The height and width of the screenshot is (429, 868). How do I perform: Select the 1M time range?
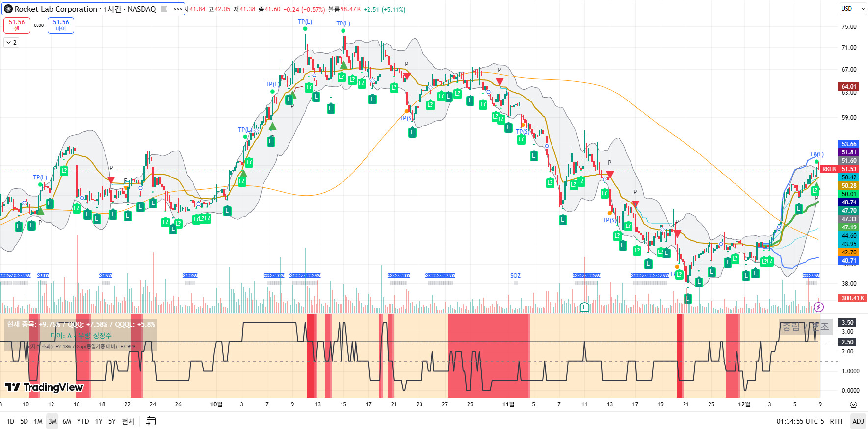38,421
